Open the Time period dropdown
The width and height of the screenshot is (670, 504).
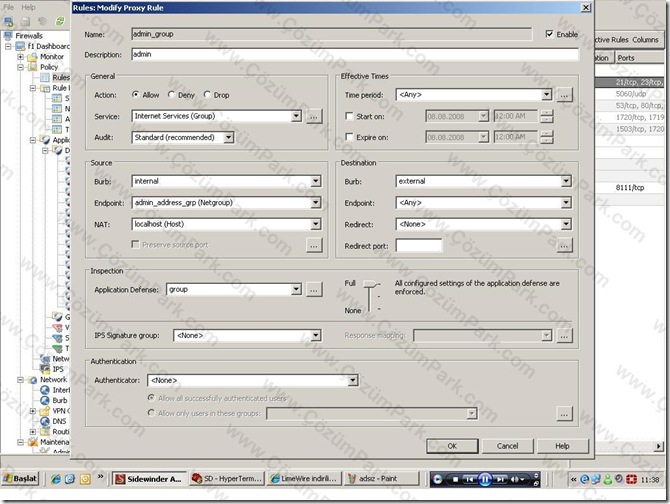coord(547,94)
